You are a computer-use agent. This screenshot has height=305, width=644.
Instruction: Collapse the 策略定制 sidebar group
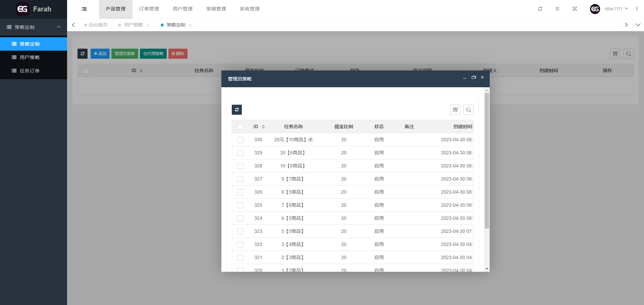59,27
